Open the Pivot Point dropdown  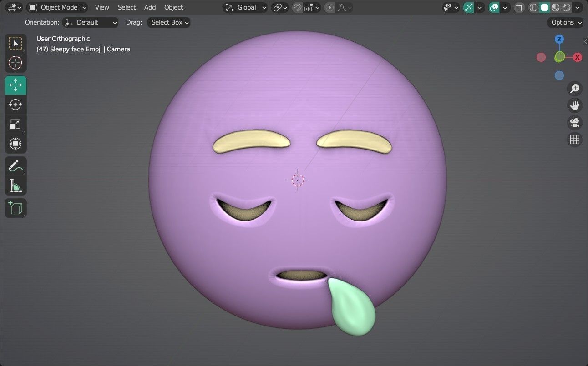click(x=280, y=7)
